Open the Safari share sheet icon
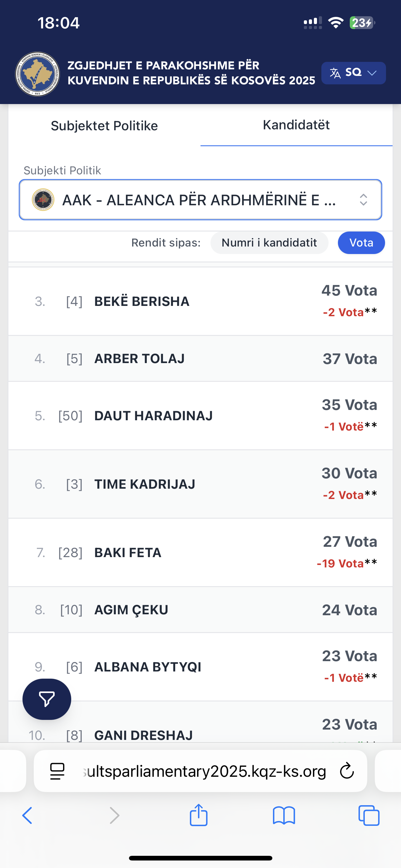This screenshot has height=868, width=401. point(198,816)
